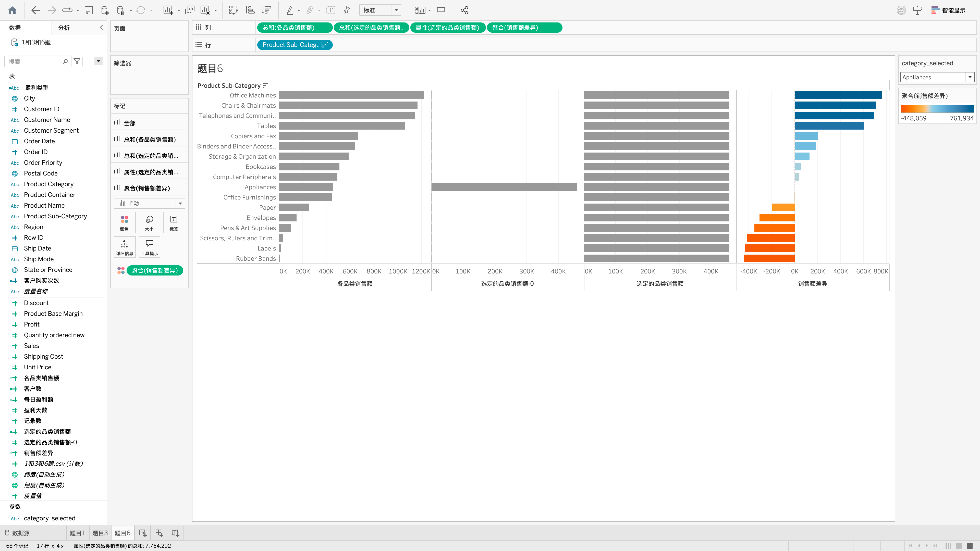980x551 pixels.
Task: Collapse the data side pane
Action: tap(101, 27)
